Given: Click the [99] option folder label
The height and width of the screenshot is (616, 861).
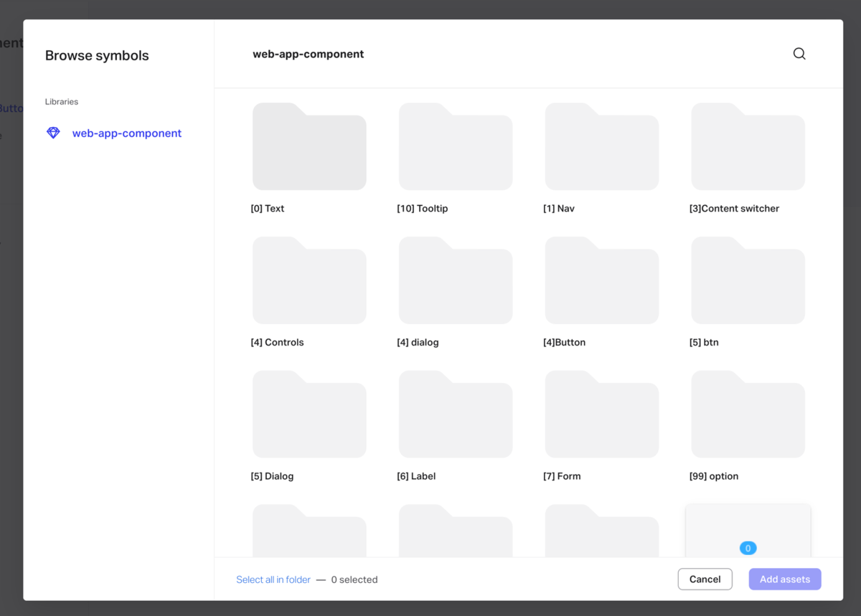Looking at the screenshot, I should click(714, 476).
